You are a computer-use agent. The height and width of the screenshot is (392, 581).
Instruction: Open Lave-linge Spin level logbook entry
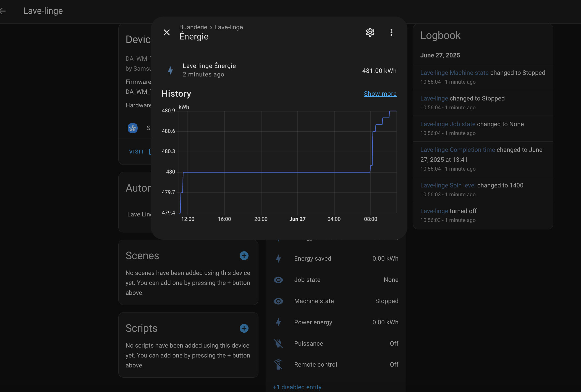click(448, 185)
